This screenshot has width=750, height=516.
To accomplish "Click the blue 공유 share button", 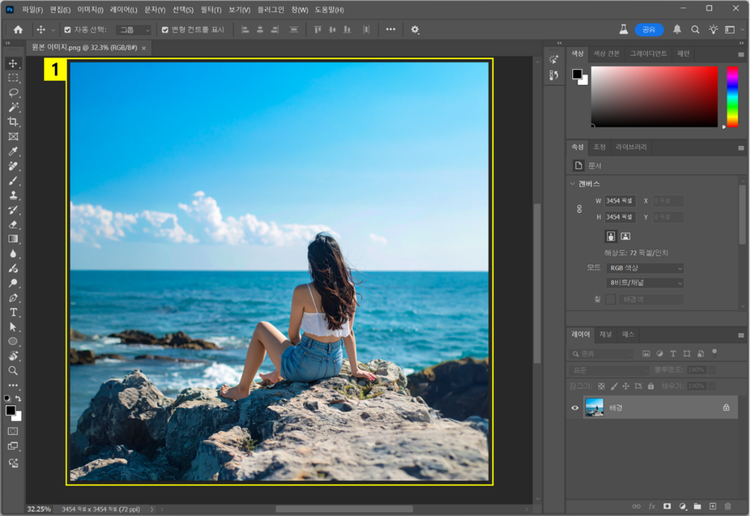I will pyautogui.click(x=649, y=30).
